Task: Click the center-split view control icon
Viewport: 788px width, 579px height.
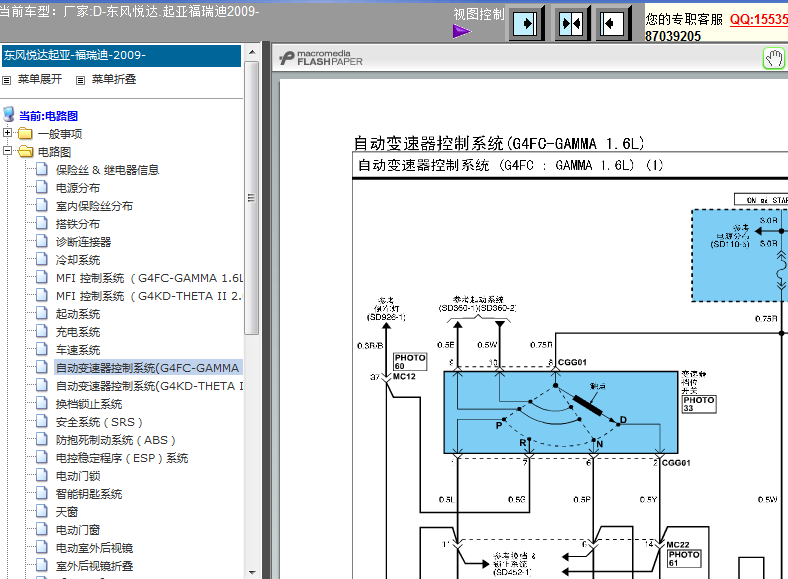Action: 571,24
